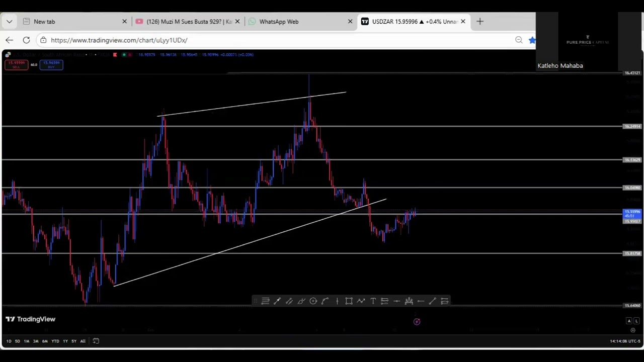Select the Text tool
The width and height of the screenshot is (644, 362).
[x=373, y=301]
